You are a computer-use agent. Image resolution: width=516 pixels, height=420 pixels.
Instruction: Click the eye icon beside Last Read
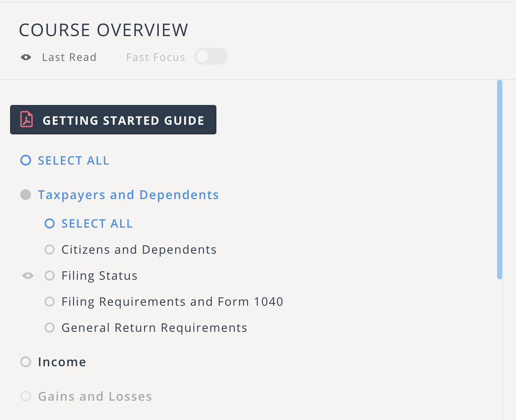[26, 57]
